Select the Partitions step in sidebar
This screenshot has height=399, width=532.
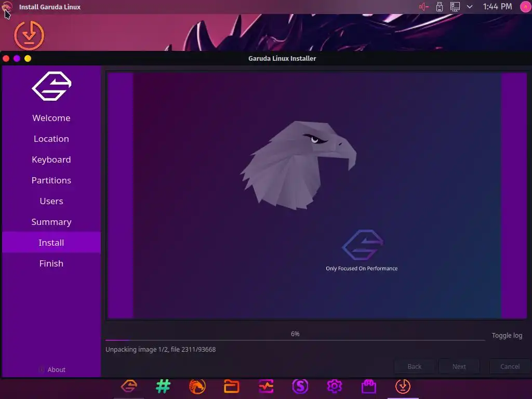pyautogui.click(x=51, y=180)
